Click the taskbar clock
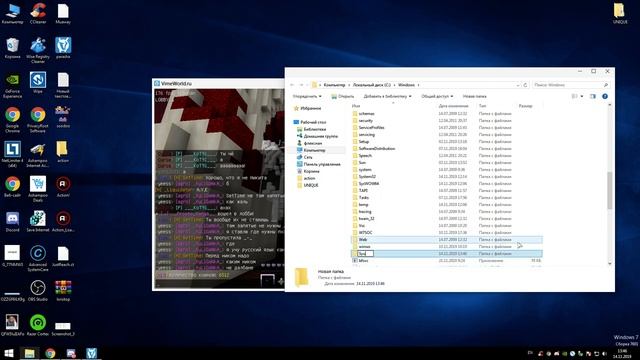 click(622, 353)
